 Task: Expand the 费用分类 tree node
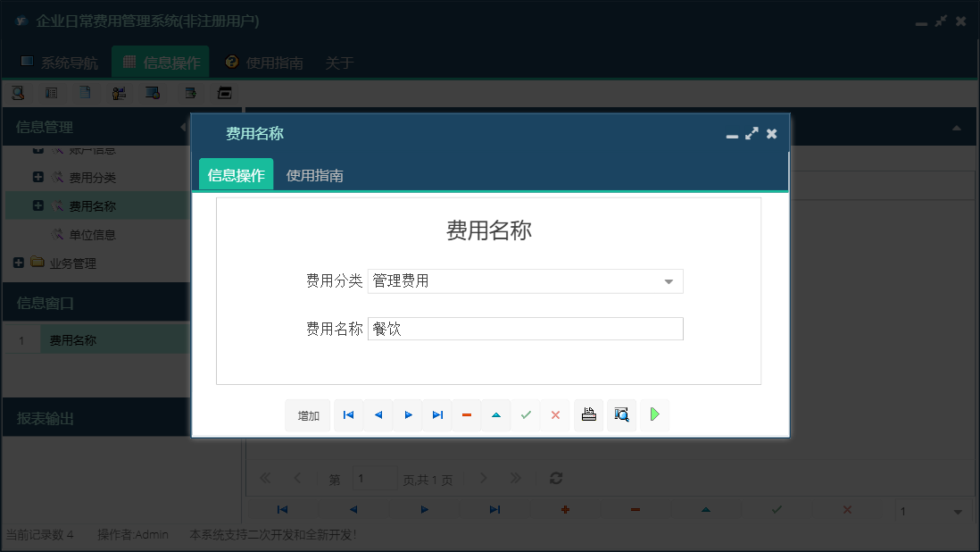point(37,177)
